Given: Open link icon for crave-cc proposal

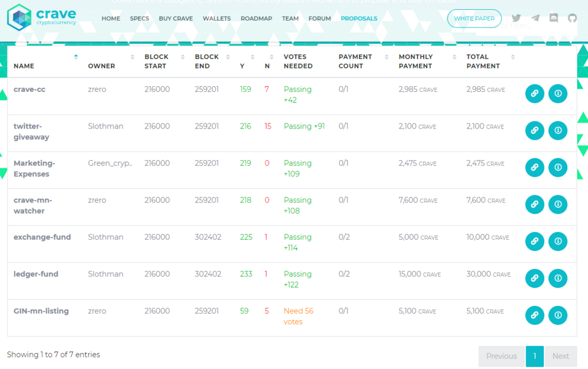Looking at the screenshot, I should [535, 94].
